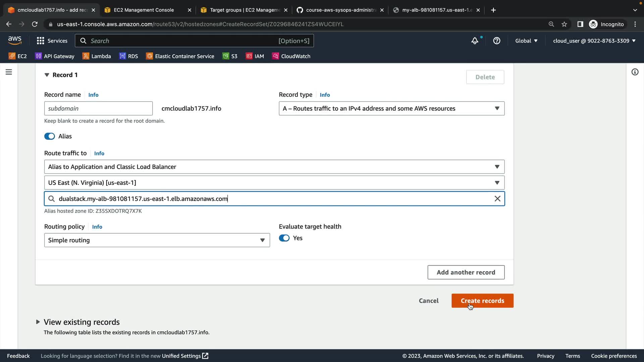Disable the Alias toggle
The height and width of the screenshot is (362, 644).
point(50,136)
